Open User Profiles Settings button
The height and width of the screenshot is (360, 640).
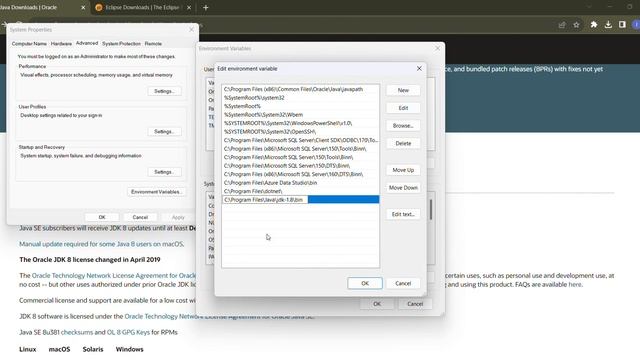pyautogui.click(x=164, y=131)
